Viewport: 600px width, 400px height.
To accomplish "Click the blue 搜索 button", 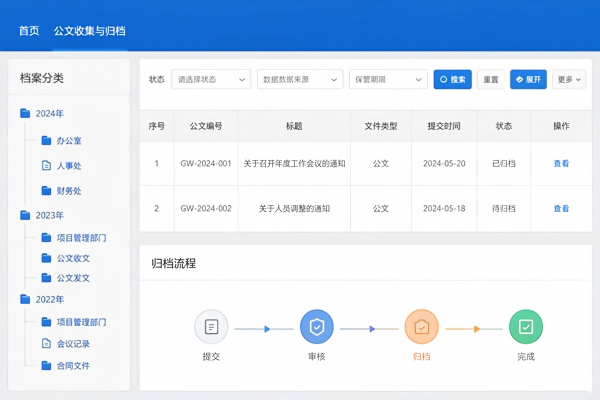I will tap(453, 79).
